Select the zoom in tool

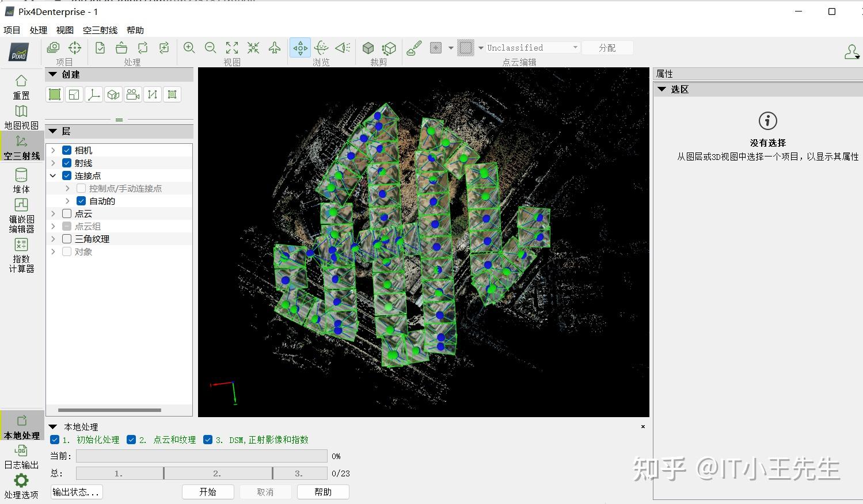point(189,48)
